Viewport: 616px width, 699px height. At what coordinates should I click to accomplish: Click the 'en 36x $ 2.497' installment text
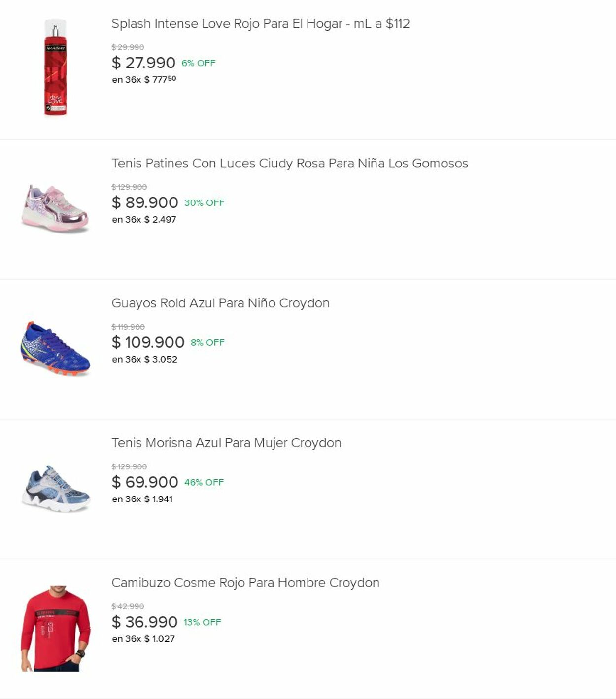[x=144, y=220]
